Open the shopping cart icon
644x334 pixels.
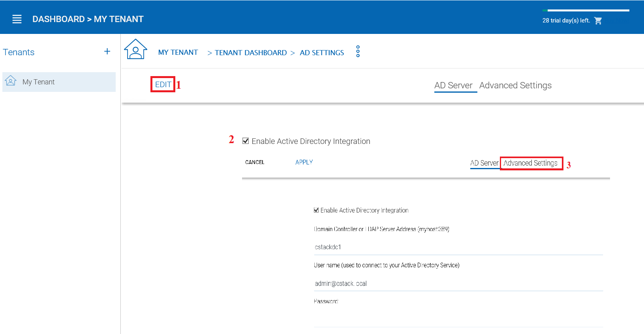tap(598, 21)
